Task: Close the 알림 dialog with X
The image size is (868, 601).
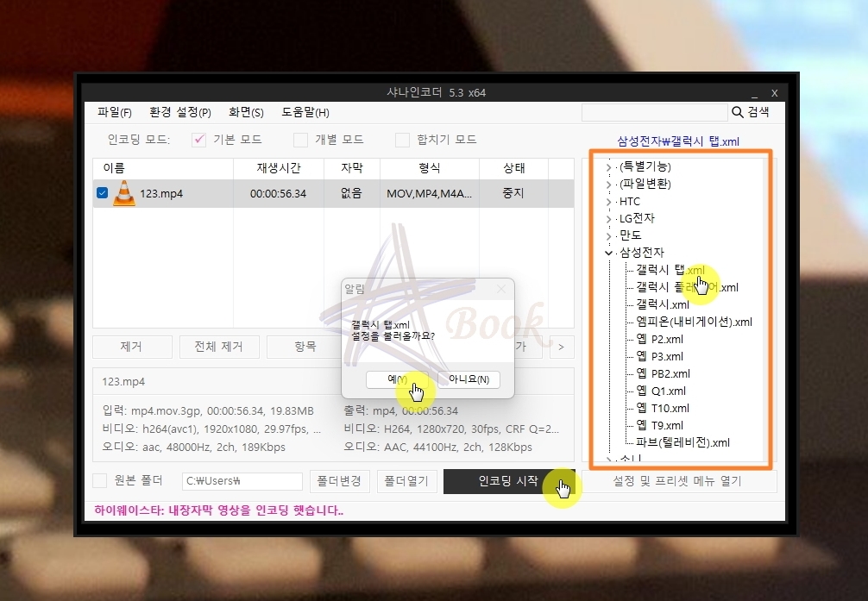Action: coord(501,289)
